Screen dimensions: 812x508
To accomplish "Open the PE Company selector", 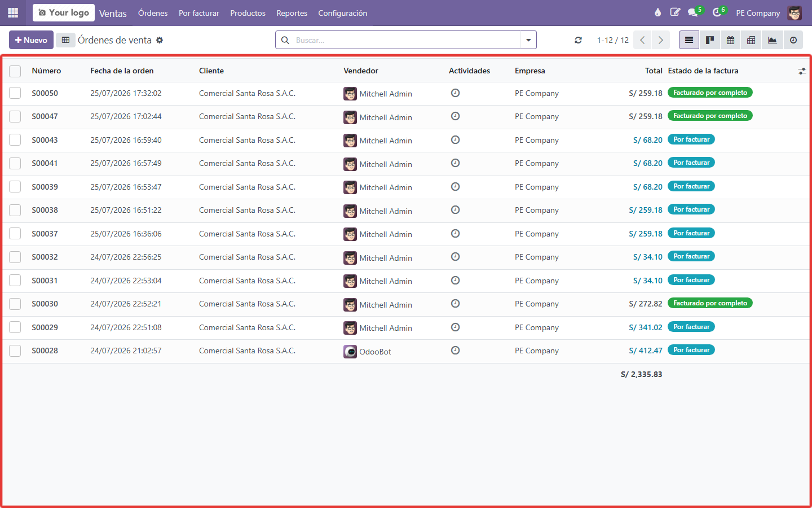I will coord(758,13).
